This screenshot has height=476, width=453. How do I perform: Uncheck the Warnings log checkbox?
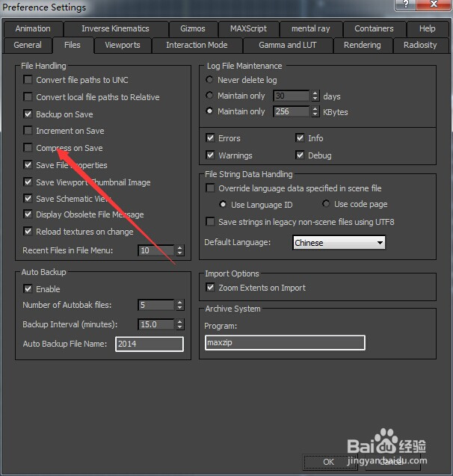pyautogui.click(x=210, y=155)
